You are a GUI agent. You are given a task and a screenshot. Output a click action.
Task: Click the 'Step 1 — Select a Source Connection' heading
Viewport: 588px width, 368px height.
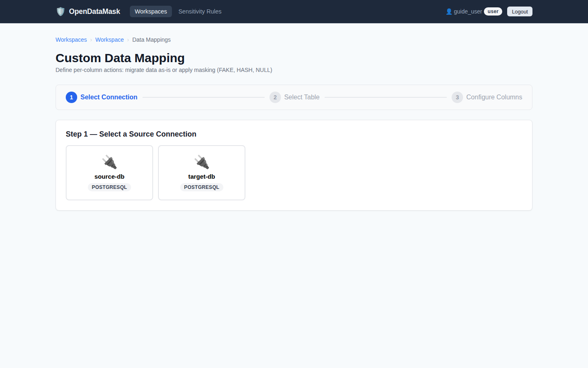pos(131,134)
